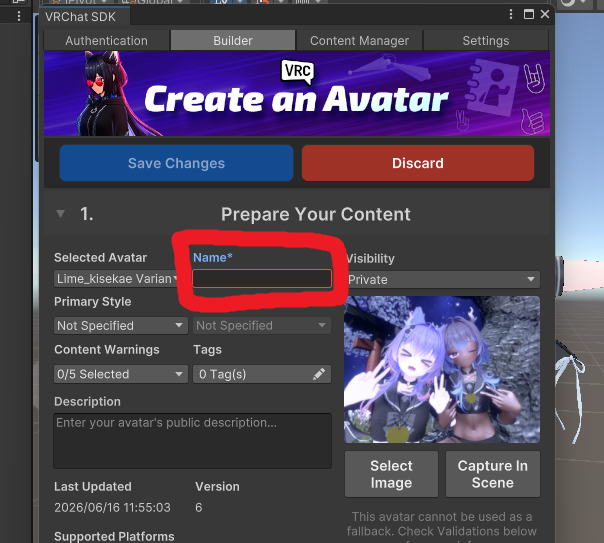The width and height of the screenshot is (604, 543).
Task: Open the Authentication tab
Action: (106, 40)
